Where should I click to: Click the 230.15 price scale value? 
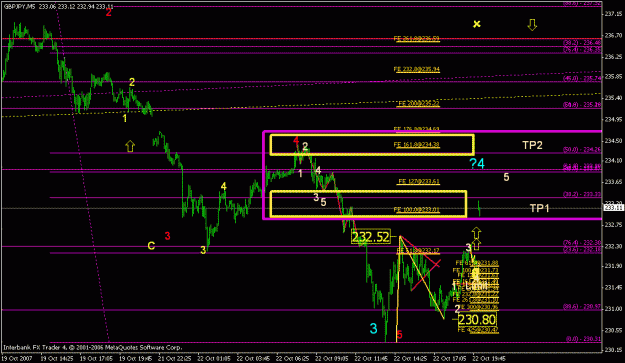(x=613, y=350)
